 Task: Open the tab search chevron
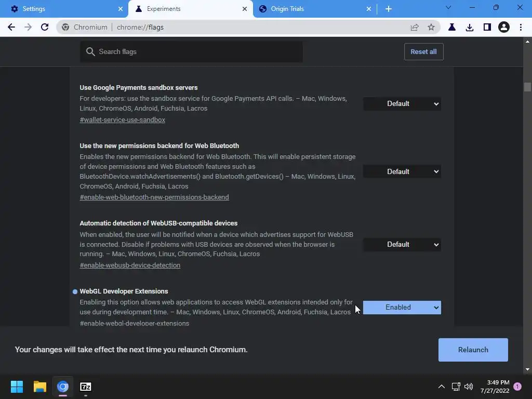pyautogui.click(x=448, y=7)
